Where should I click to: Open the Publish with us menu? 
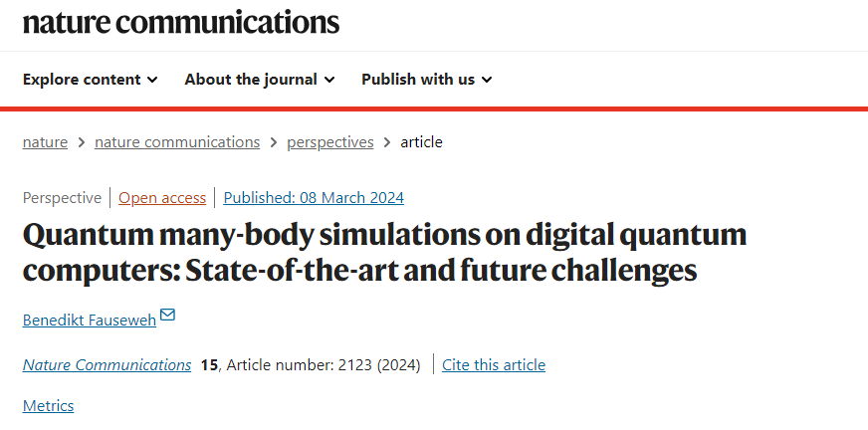[x=427, y=80]
